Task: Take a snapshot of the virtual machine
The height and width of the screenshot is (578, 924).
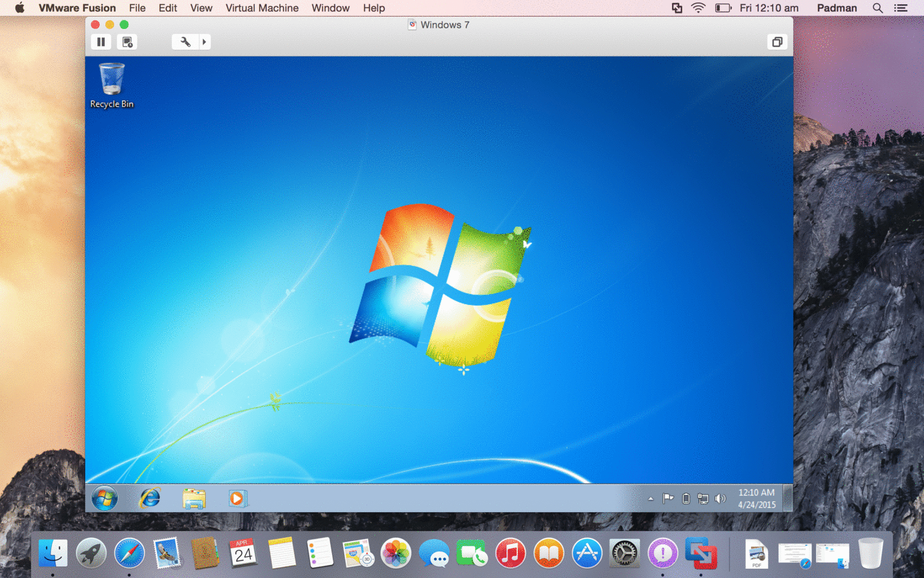Action: point(127,41)
